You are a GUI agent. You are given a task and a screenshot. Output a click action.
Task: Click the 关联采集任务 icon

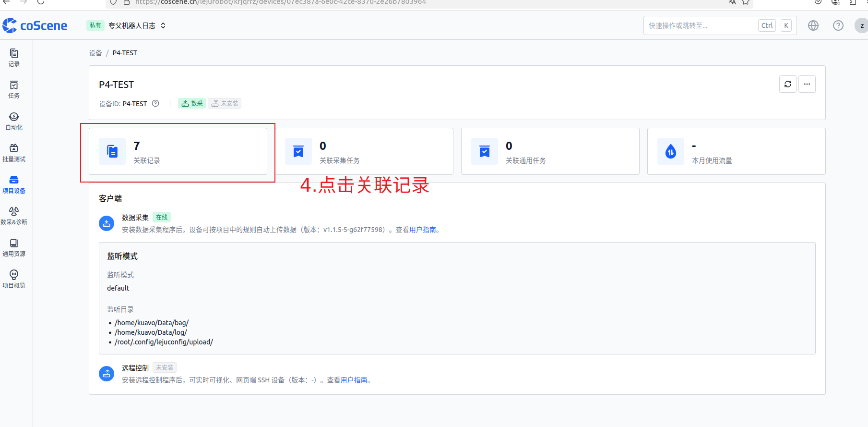coord(298,151)
